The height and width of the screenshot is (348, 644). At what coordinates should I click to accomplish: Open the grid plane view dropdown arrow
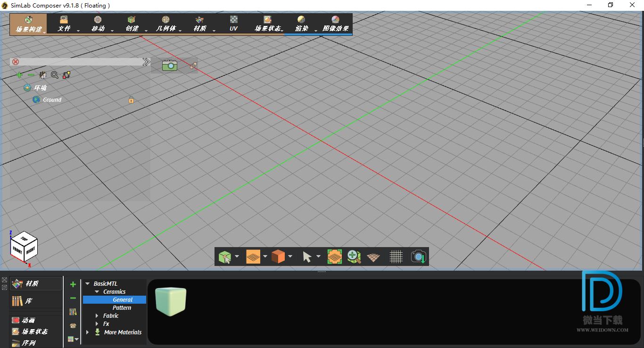click(265, 257)
